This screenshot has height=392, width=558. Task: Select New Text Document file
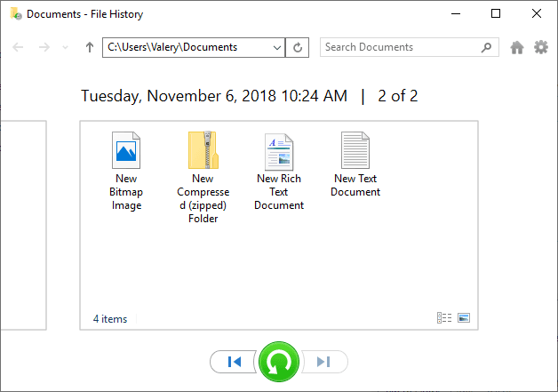click(355, 164)
